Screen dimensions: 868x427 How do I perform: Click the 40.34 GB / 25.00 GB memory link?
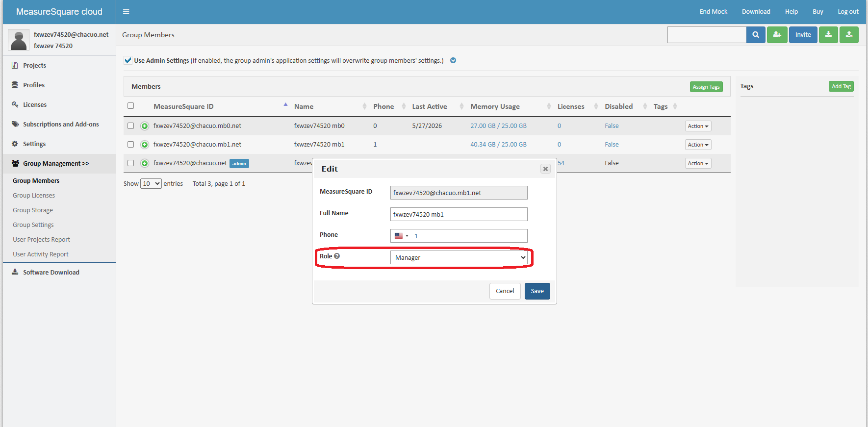coord(498,145)
